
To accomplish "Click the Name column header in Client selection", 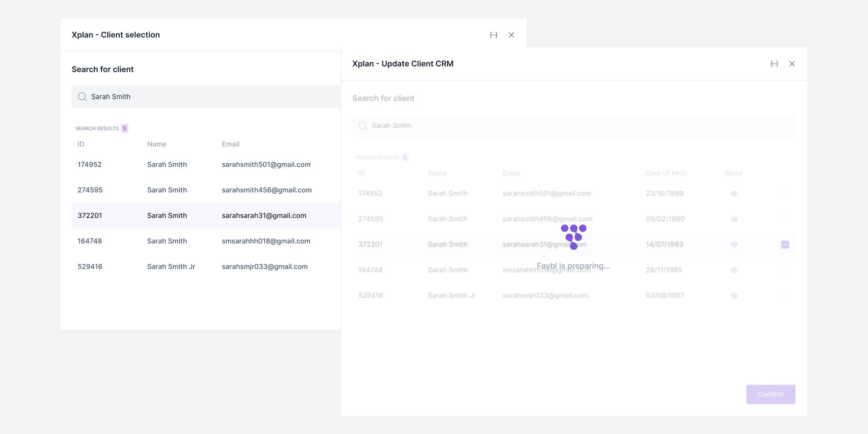I will point(157,144).
